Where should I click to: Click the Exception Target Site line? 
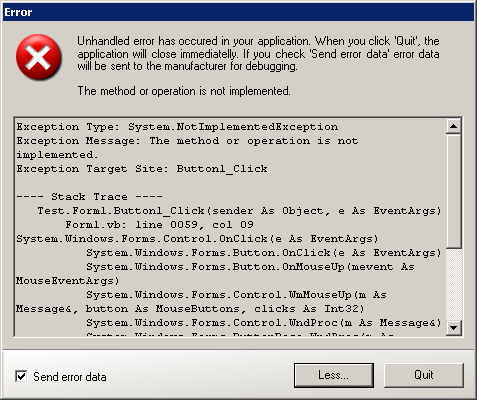coord(142,169)
